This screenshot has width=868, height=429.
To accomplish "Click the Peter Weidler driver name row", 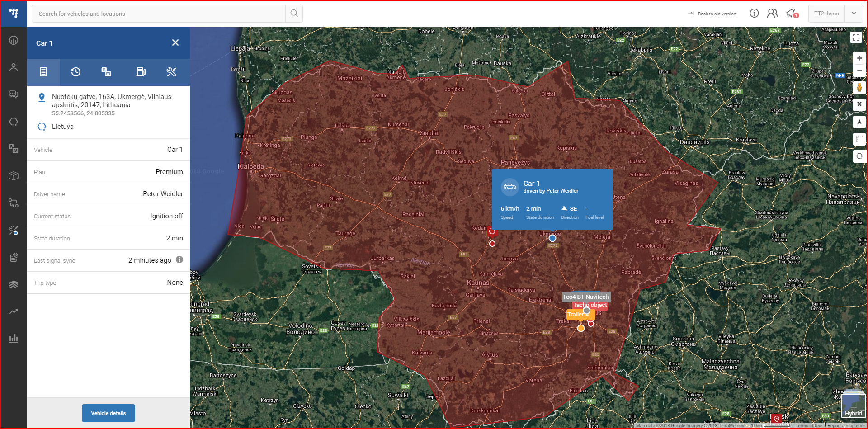I will (108, 194).
